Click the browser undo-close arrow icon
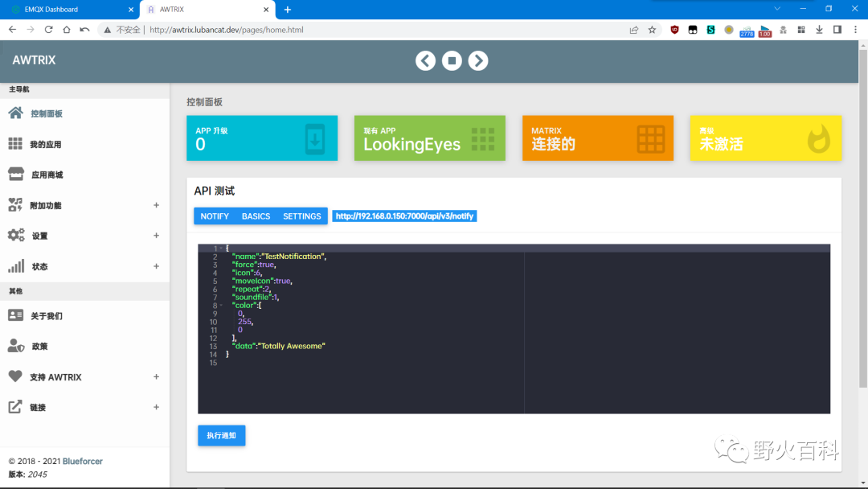The height and width of the screenshot is (489, 868). point(84,29)
